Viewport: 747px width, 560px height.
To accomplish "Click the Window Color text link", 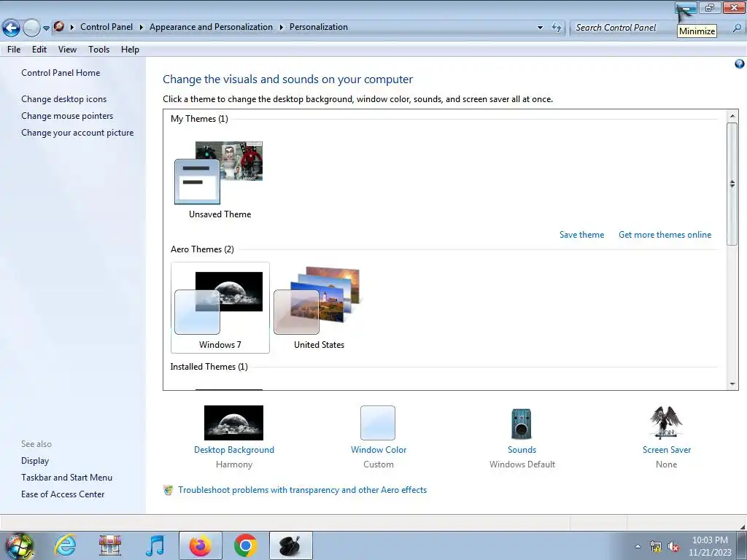I will coord(379,450).
